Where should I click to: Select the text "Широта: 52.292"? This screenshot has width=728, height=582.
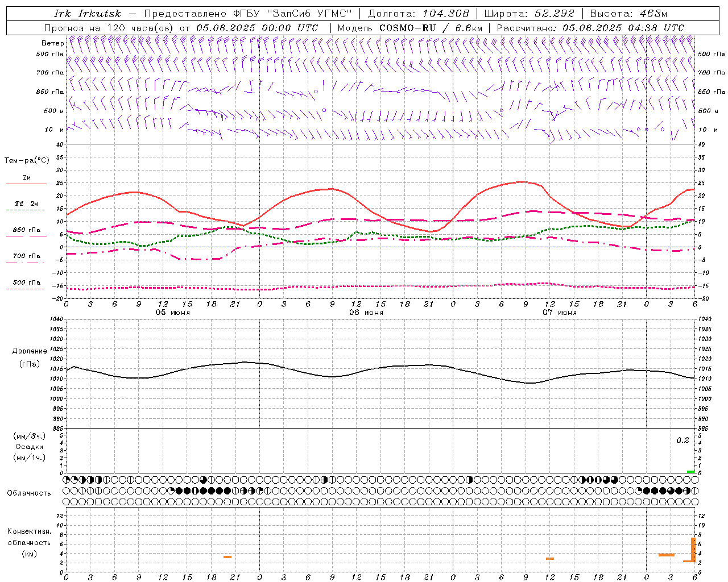click(x=530, y=14)
